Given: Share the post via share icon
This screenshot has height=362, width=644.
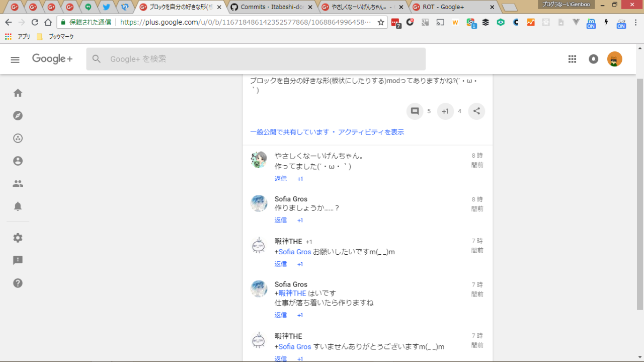Looking at the screenshot, I should pos(476,111).
